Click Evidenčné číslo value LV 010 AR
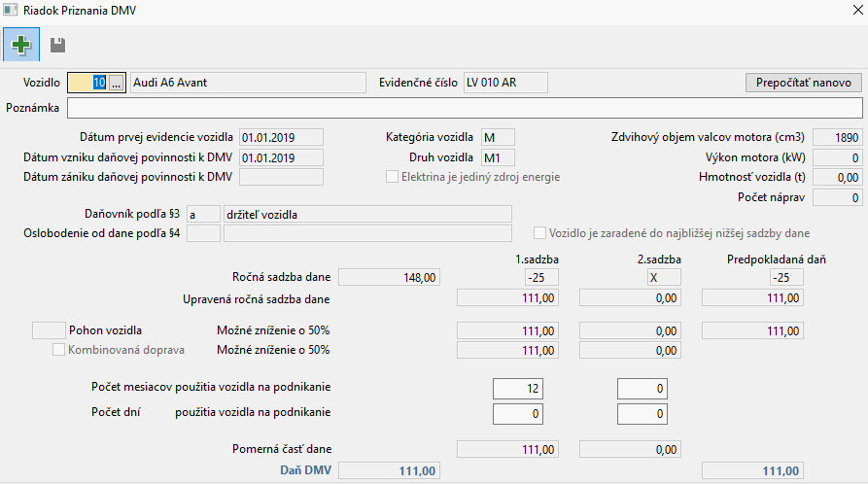Screen dimensions: 868x484 point(505,83)
